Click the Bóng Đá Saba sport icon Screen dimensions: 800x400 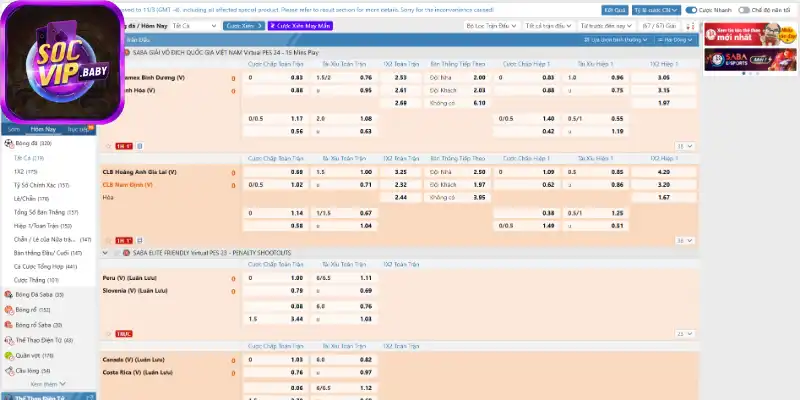8,295
